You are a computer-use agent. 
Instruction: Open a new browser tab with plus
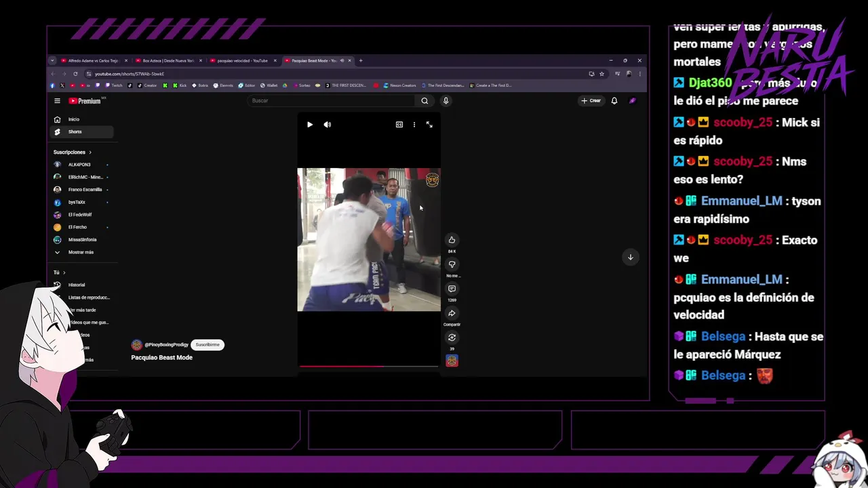point(361,60)
